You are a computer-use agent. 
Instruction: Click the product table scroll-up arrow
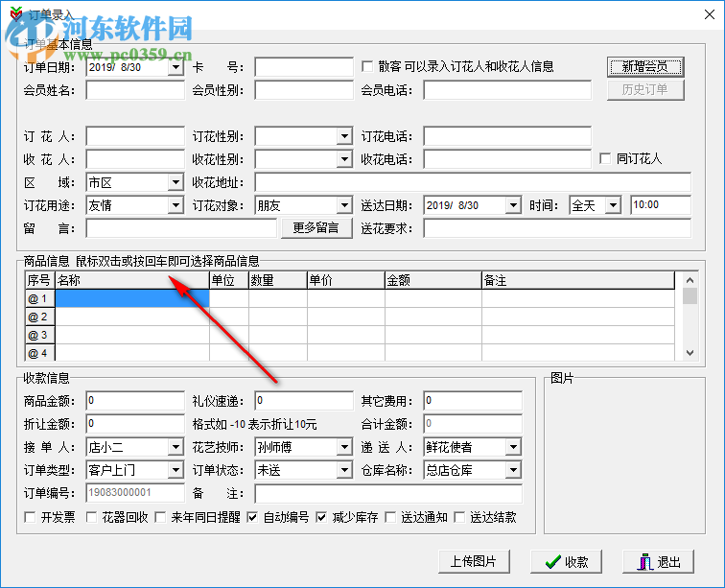click(x=690, y=280)
